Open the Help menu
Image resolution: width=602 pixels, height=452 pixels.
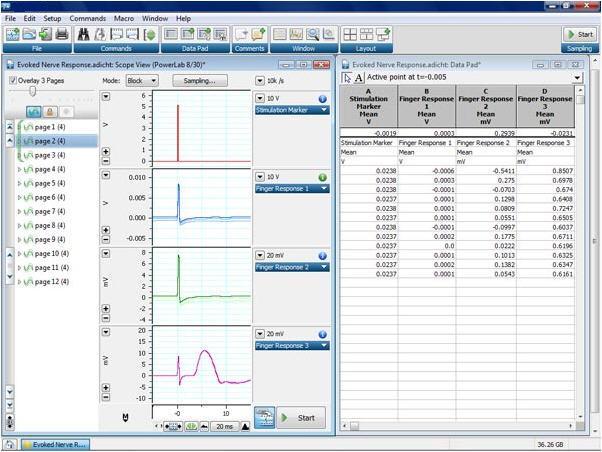coord(183,18)
